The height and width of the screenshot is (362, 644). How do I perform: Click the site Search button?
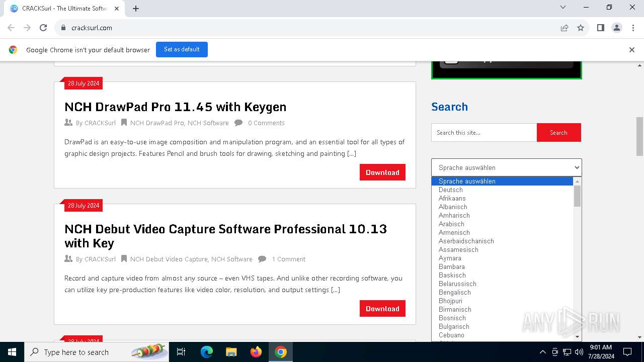tap(558, 133)
